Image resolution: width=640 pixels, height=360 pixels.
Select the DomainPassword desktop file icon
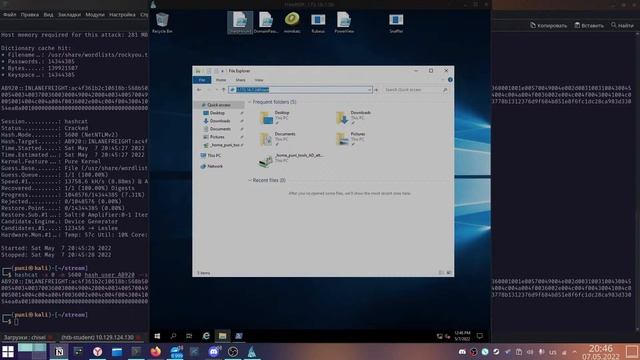pyautogui.click(x=266, y=22)
